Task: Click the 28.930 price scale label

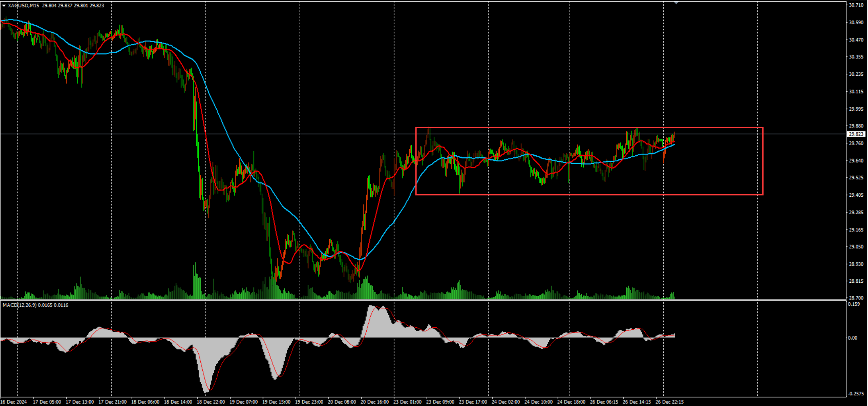Action: [855, 264]
